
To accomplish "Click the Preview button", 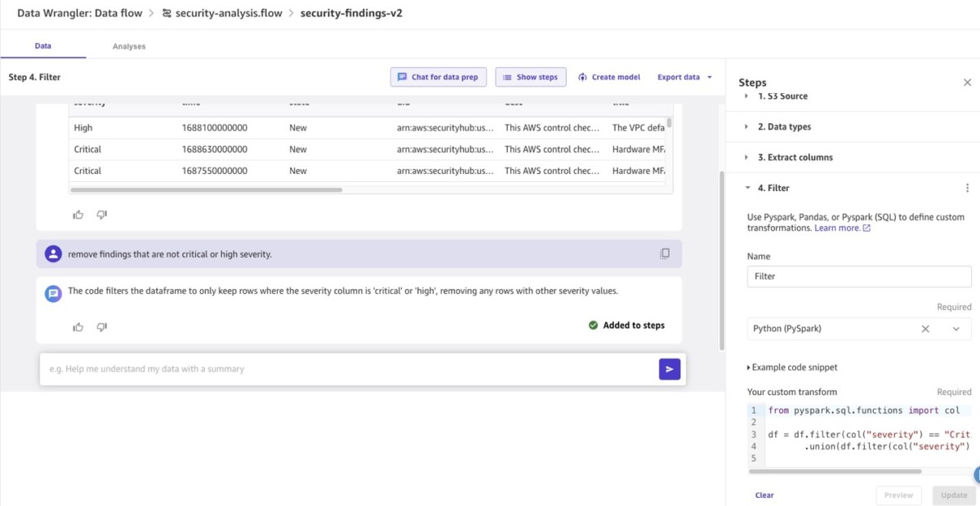I will click(x=898, y=495).
